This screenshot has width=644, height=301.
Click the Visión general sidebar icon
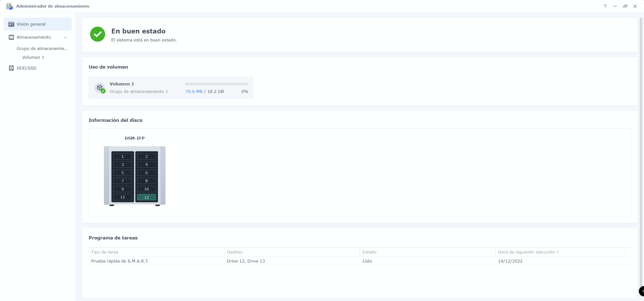[11, 24]
